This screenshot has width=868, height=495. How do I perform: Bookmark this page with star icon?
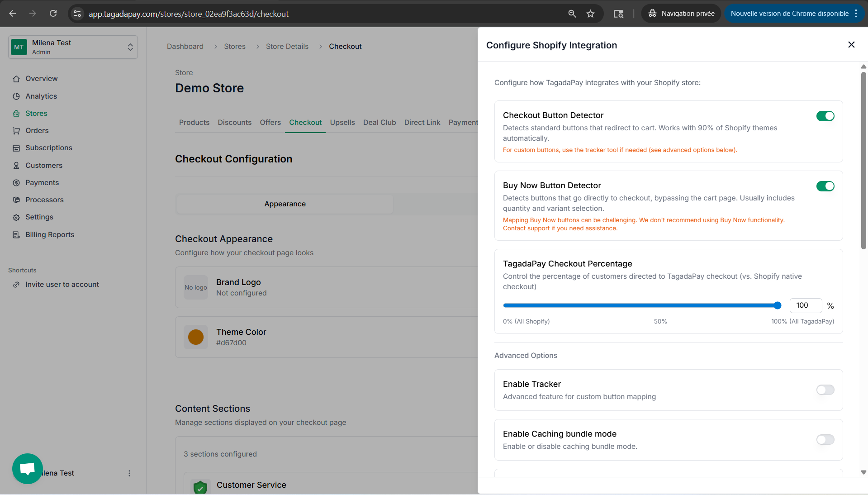click(590, 14)
